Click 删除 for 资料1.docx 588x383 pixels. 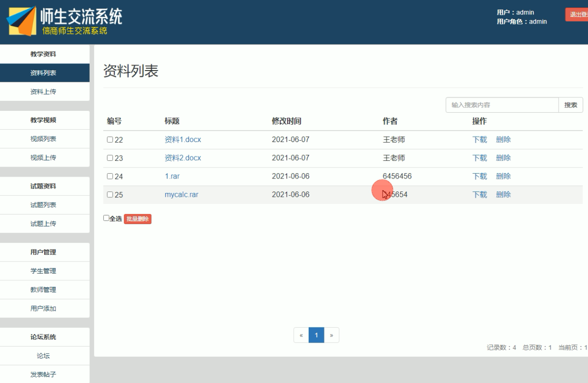point(504,140)
